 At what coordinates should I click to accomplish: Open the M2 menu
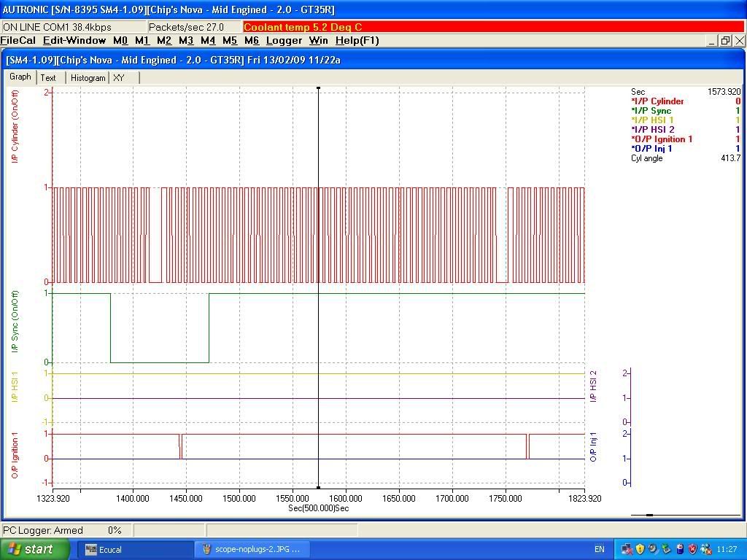click(164, 41)
